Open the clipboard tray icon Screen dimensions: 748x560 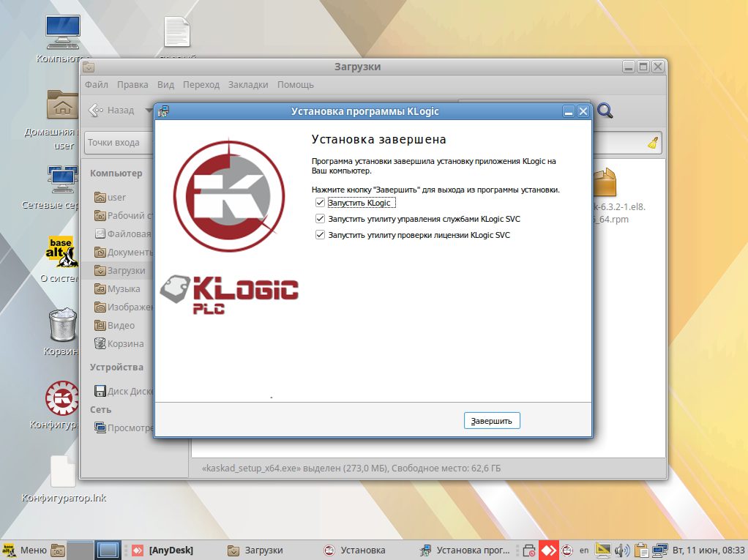point(642,550)
